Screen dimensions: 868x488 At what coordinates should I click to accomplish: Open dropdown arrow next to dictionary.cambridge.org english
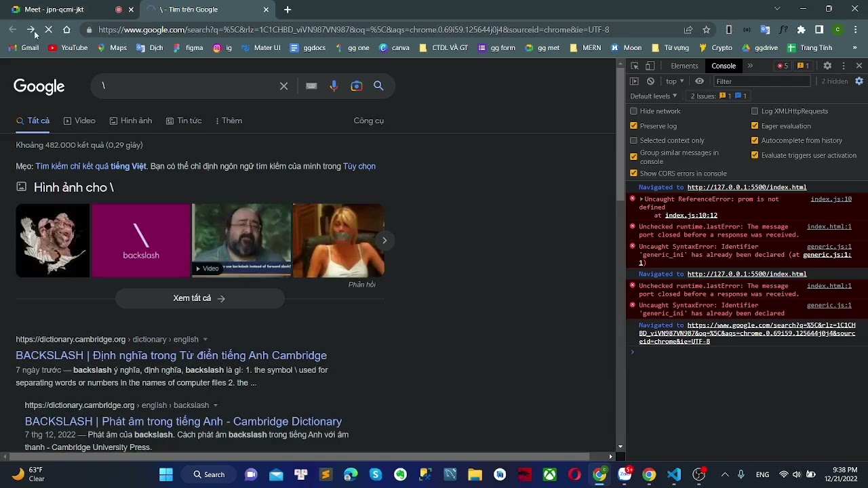pyautogui.click(x=205, y=340)
